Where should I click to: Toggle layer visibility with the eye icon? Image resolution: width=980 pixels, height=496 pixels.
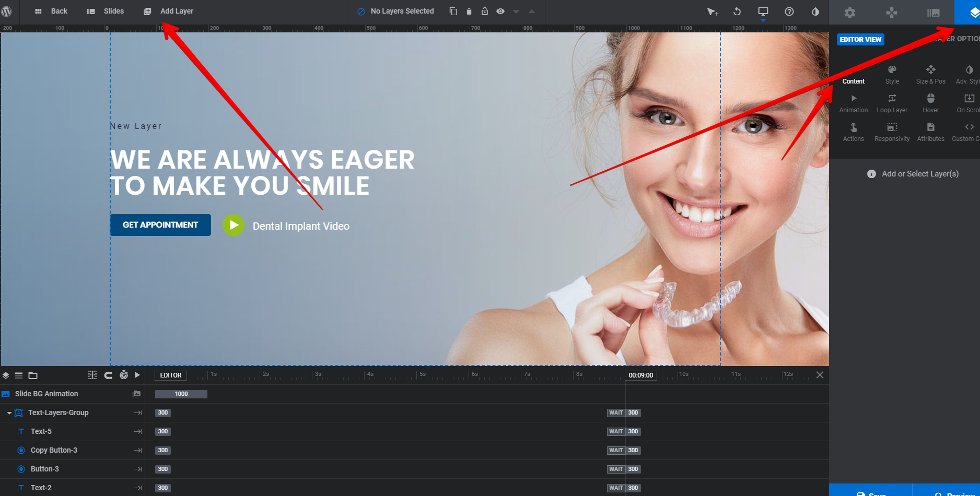pyautogui.click(x=500, y=11)
